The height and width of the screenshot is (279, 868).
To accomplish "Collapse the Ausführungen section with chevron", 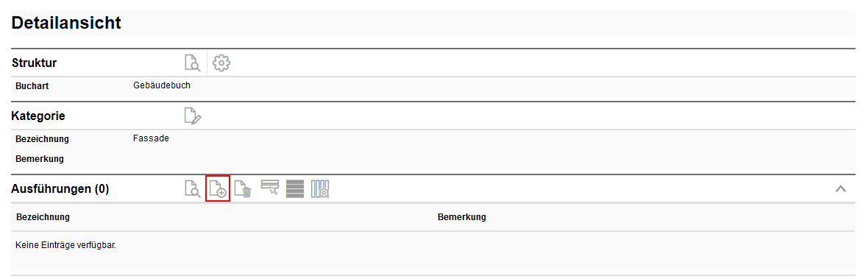I will pyautogui.click(x=840, y=188).
